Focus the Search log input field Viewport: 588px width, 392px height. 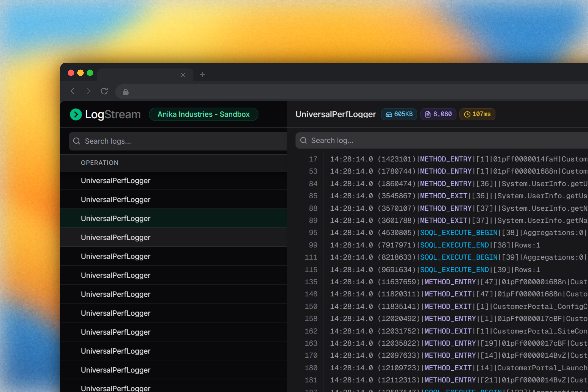[x=442, y=140]
